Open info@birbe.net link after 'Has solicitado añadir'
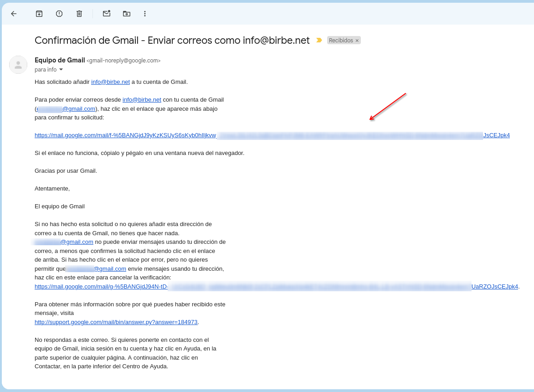 click(110, 82)
